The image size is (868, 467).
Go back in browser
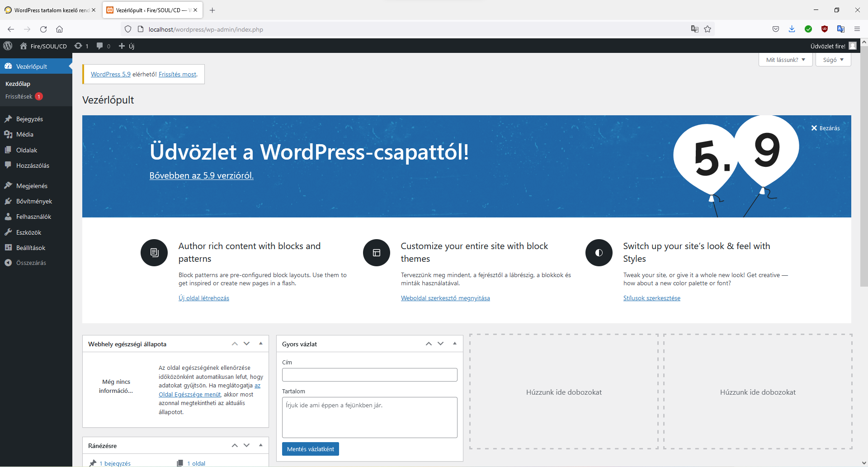coord(11,29)
